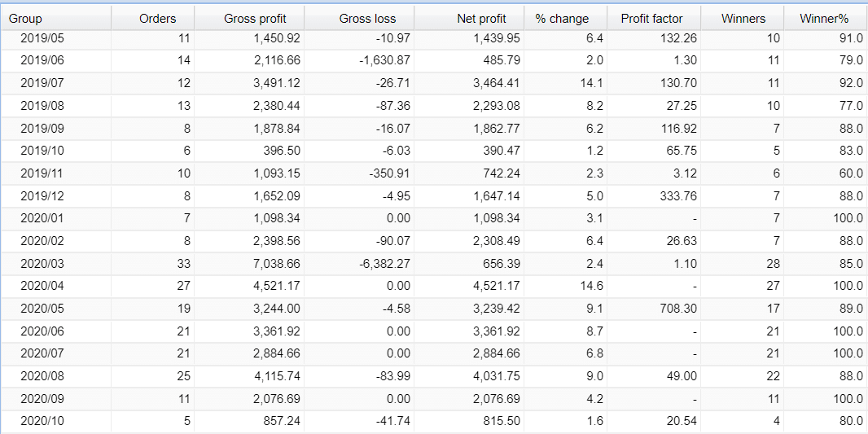The height and width of the screenshot is (434, 868).
Task: Sort by the Profit factor column header
Action: 651,18
